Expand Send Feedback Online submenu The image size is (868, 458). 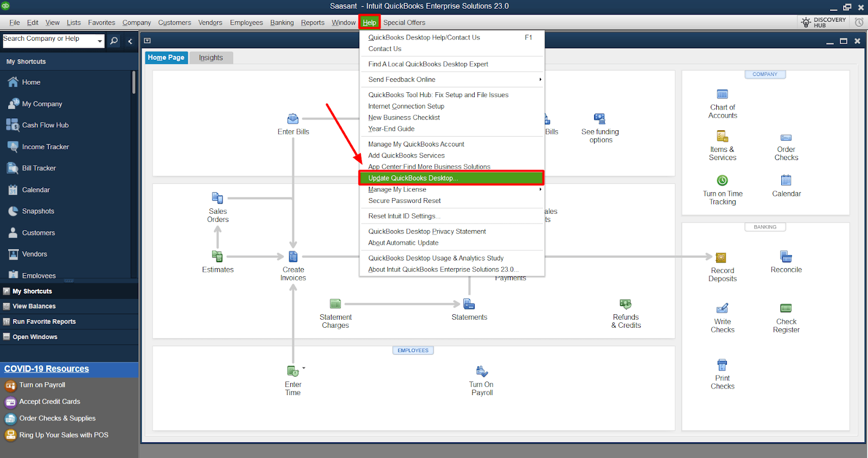[x=540, y=79]
